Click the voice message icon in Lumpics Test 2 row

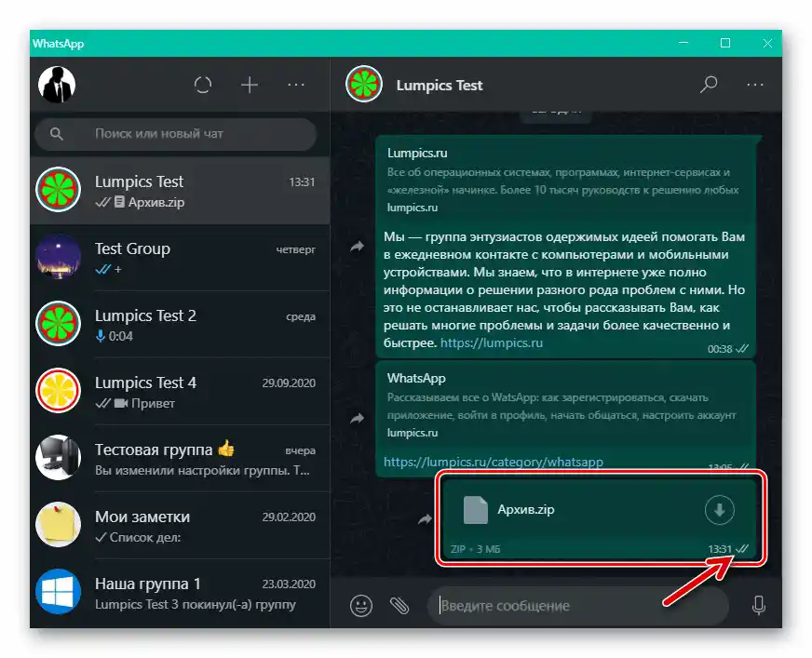pos(101,337)
